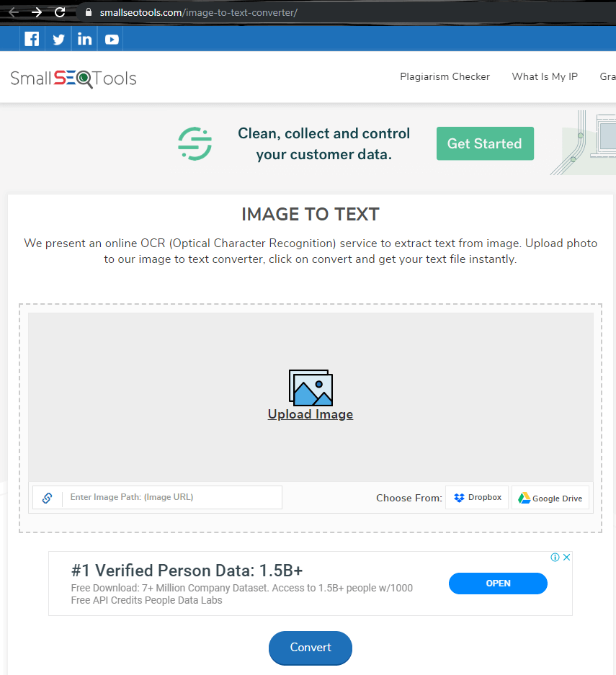Screen dimensions: 616x675
Task: Select What Is My IP from the menu
Action: [x=545, y=76]
